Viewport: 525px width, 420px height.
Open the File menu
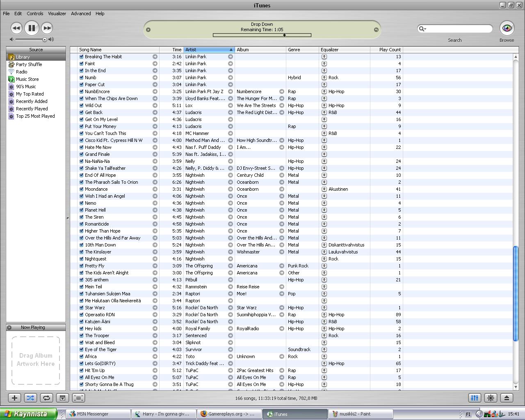pyautogui.click(x=6, y=14)
